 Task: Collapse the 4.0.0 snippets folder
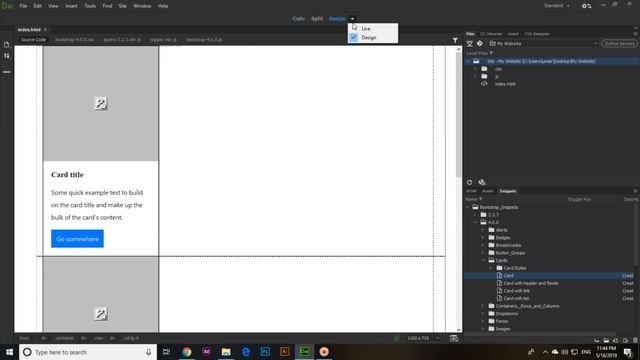[x=476, y=222]
